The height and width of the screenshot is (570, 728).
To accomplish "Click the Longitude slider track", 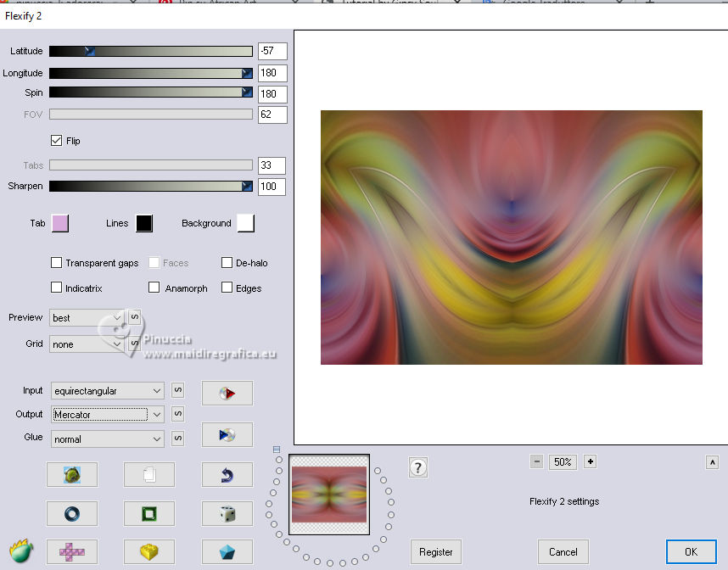I will 151,73.
